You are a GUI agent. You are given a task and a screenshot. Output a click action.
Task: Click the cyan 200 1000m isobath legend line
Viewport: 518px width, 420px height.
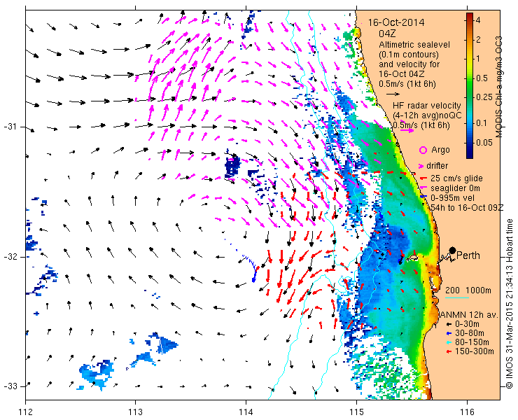point(457,298)
